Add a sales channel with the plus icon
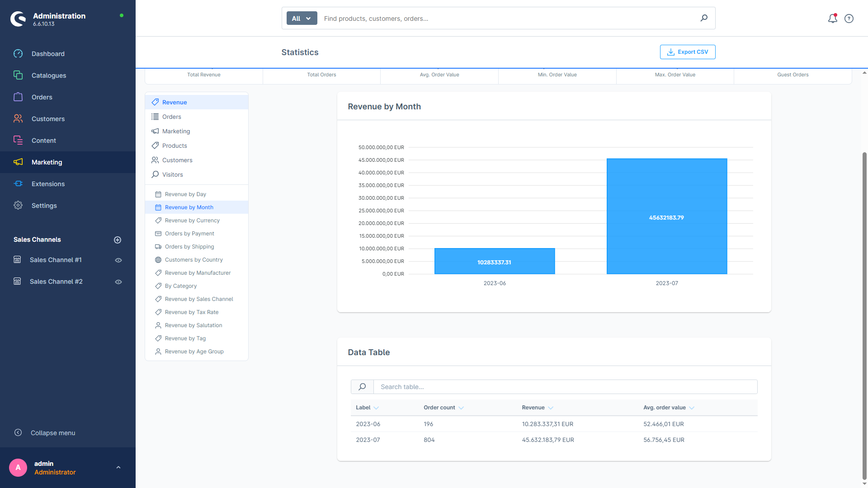This screenshot has width=868, height=488. point(118,239)
